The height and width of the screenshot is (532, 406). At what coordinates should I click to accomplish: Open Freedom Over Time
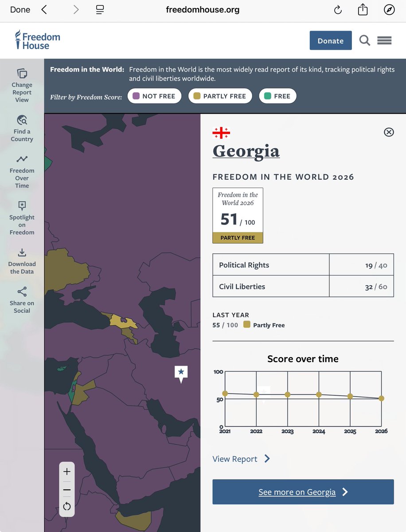tap(22, 172)
